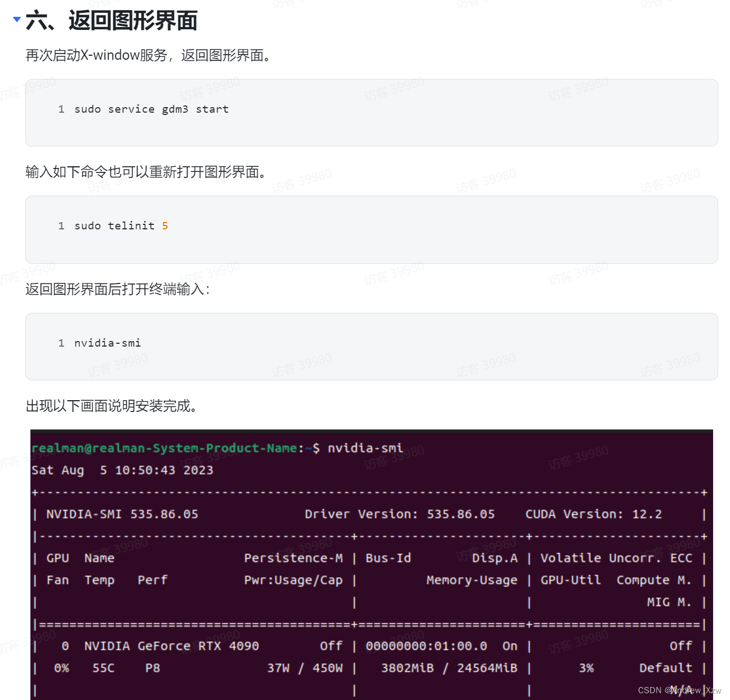Screen dimensions: 730x700
Task: Click the GPU-Util header text
Action: 571,580
